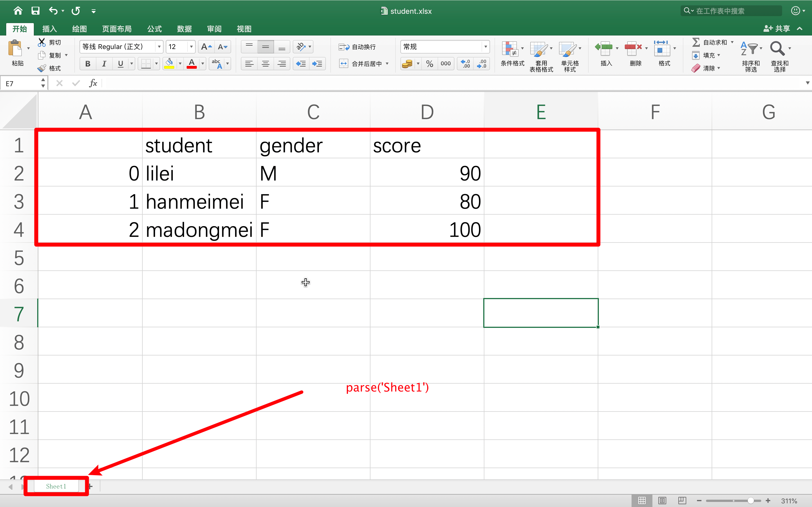Click the 共享 share button

point(777,29)
